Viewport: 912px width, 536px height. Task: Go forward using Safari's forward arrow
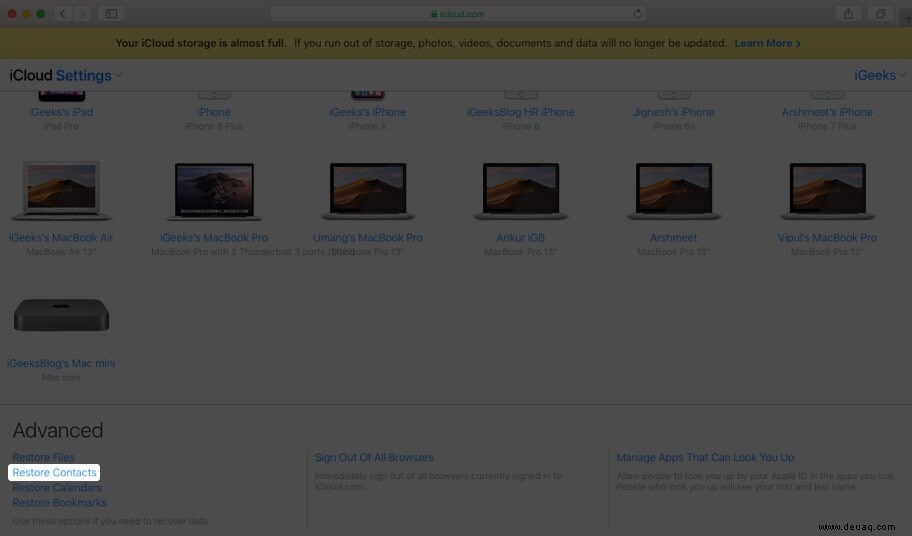click(x=82, y=13)
